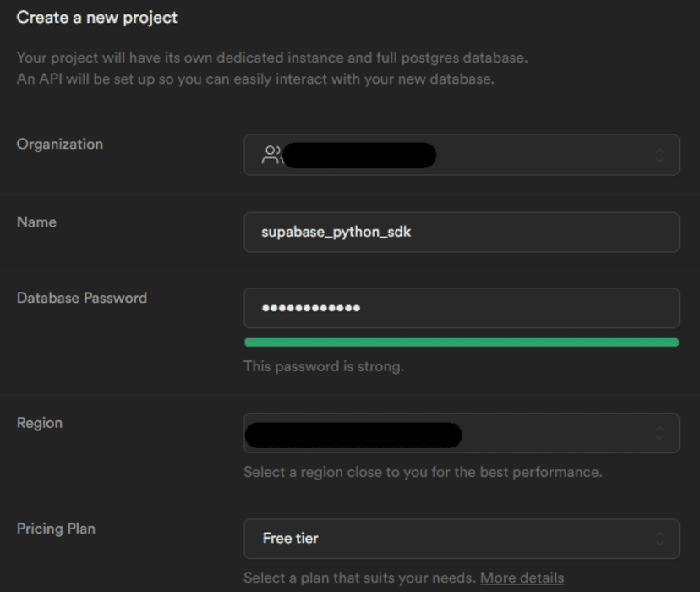The height and width of the screenshot is (592, 700).
Task: Click the redacted region value
Action: tap(355, 432)
